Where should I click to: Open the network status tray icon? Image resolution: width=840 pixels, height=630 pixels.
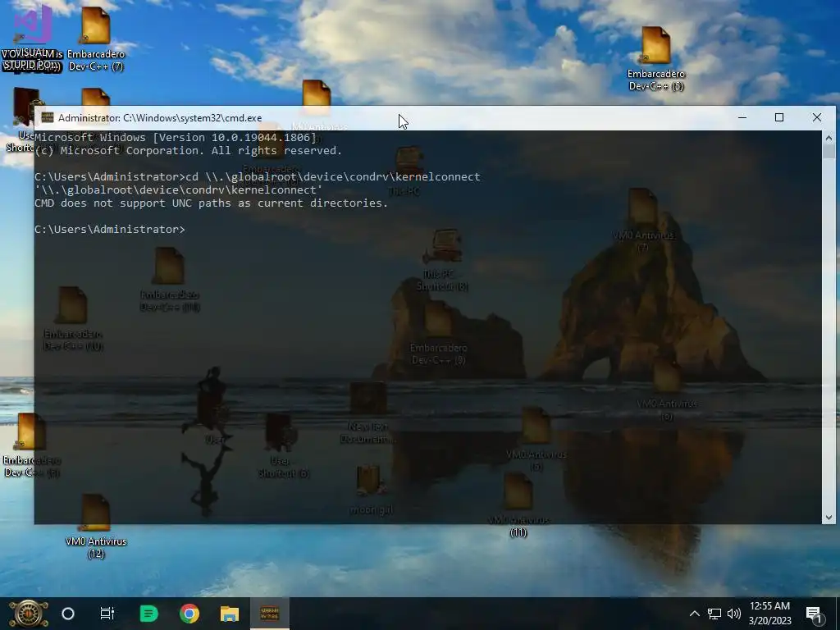(x=714, y=614)
